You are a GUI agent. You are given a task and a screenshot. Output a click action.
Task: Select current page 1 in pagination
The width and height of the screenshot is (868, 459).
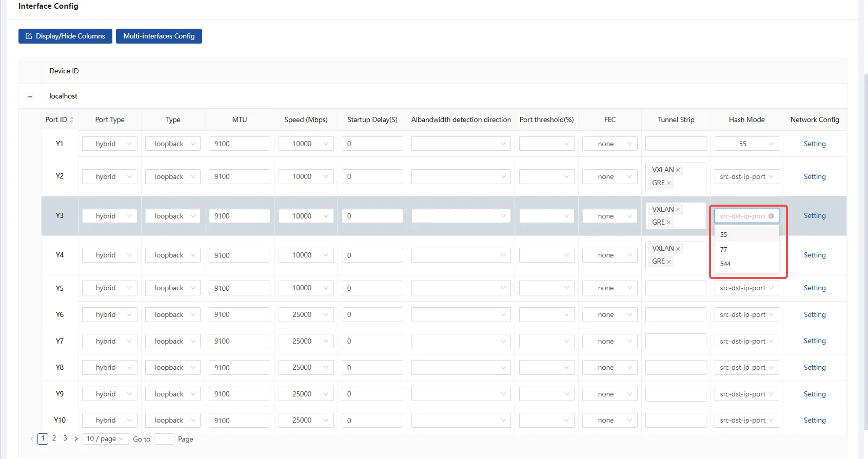point(43,438)
